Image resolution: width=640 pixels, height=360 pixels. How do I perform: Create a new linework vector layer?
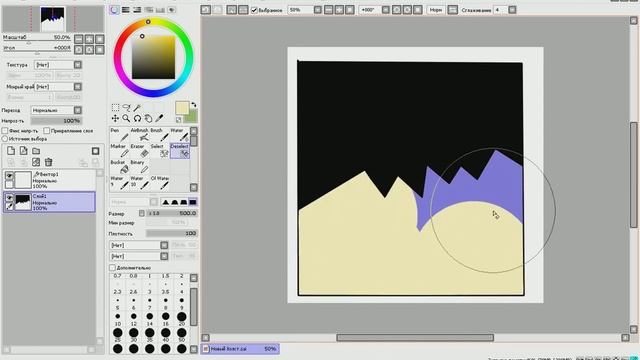24,151
